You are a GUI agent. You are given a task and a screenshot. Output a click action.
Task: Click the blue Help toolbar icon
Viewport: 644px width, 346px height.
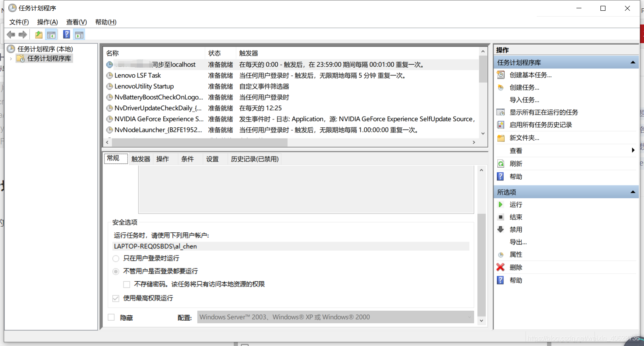66,34
